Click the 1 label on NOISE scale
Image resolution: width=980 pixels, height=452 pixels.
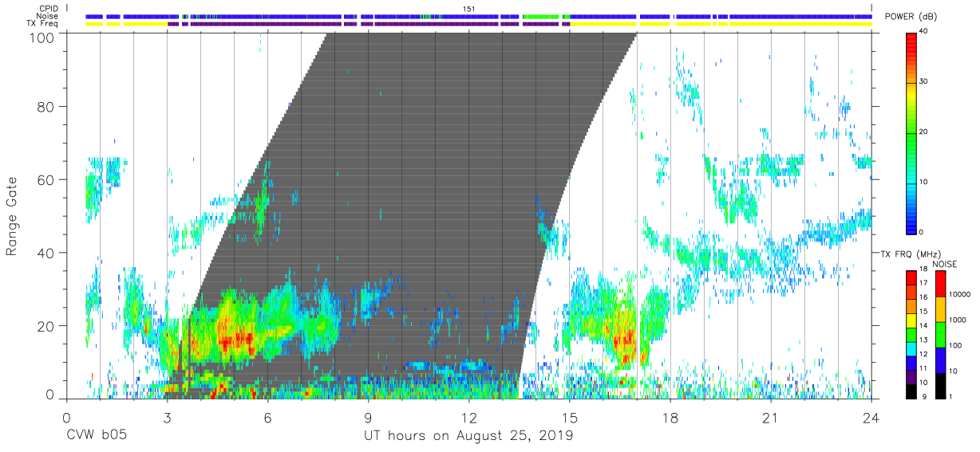[x=950, y=396]
